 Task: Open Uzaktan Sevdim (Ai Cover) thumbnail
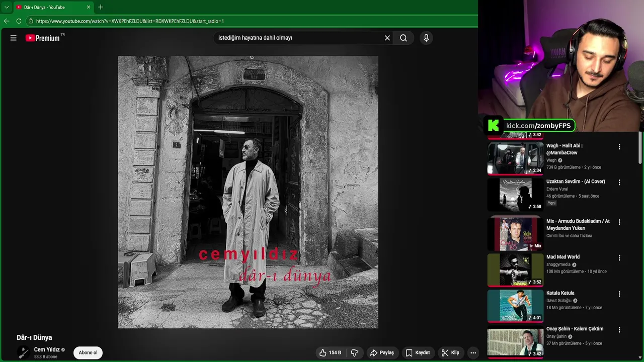click(x=515, y=195)
